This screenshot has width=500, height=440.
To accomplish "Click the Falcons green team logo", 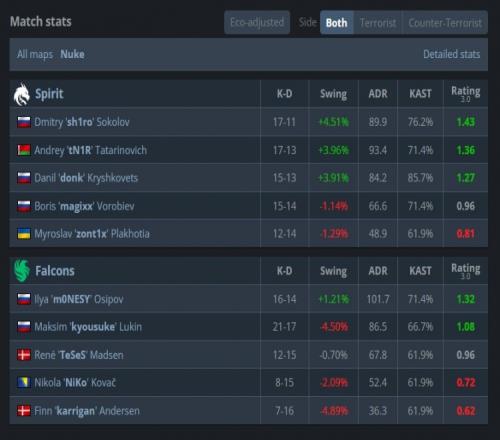I will point(22,271).
